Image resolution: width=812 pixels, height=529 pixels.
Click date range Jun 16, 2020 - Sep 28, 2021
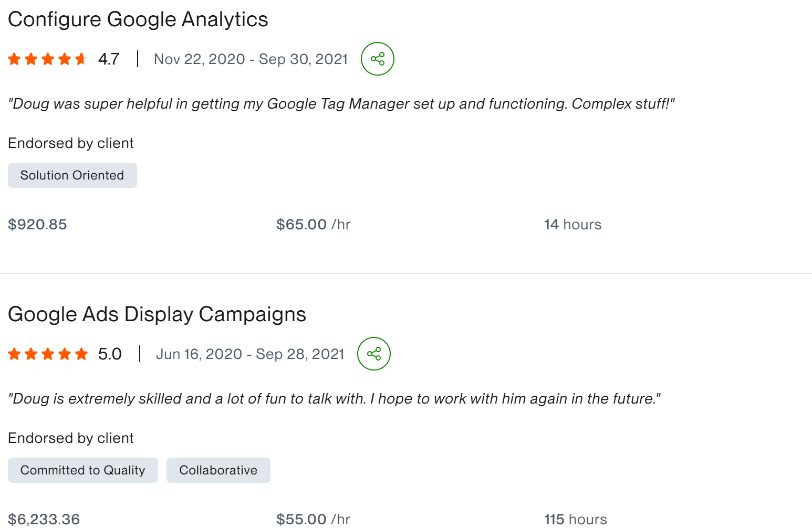[x=250, y=354]
